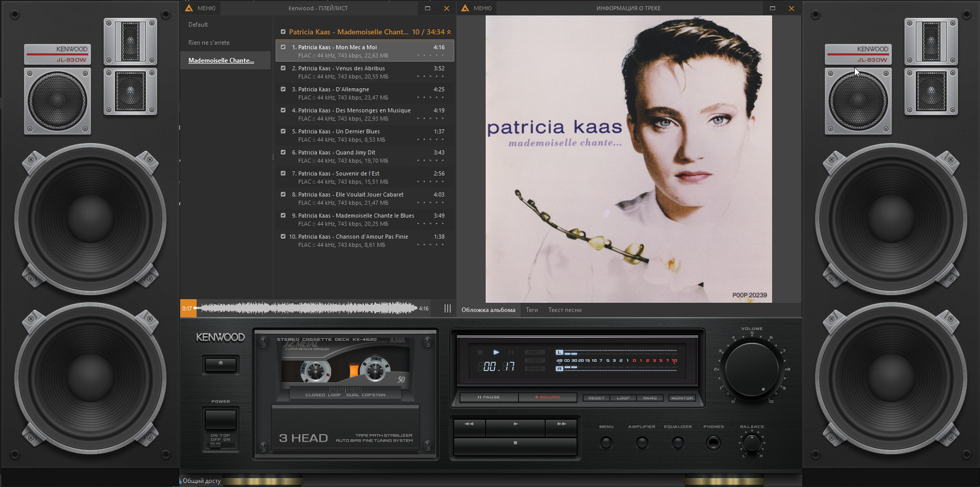Image resolution: width=980 pixels, height=487 pixels.
Task: Uncheck track 4 Des Mensonges en Musique
Action: coord(283,110)
